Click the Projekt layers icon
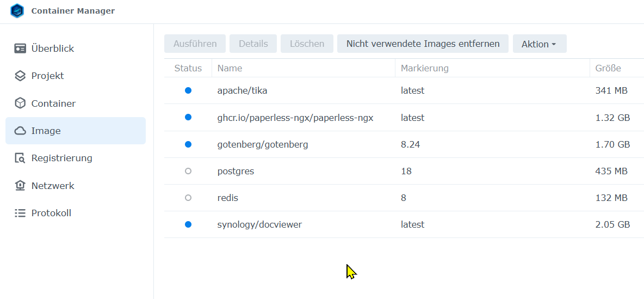Image resolution: width=644 pixels, height=299 pixels. (x=20, y=76)
